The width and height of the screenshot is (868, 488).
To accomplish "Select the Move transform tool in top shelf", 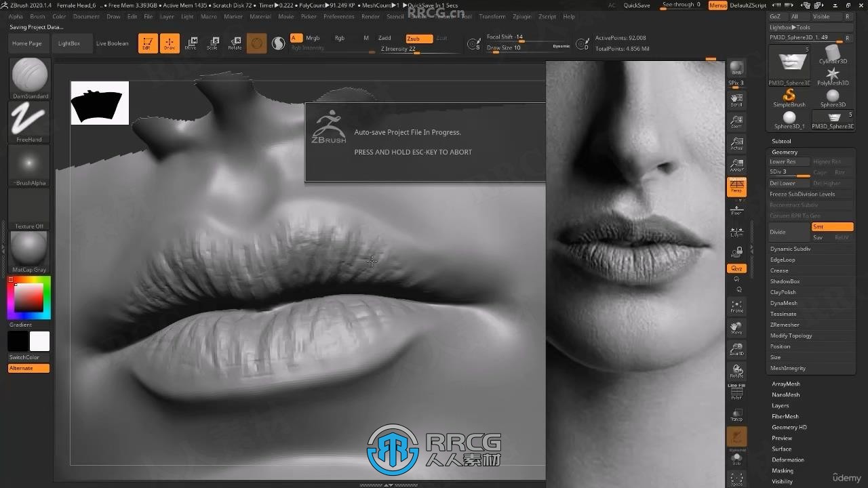I will 191,43.
